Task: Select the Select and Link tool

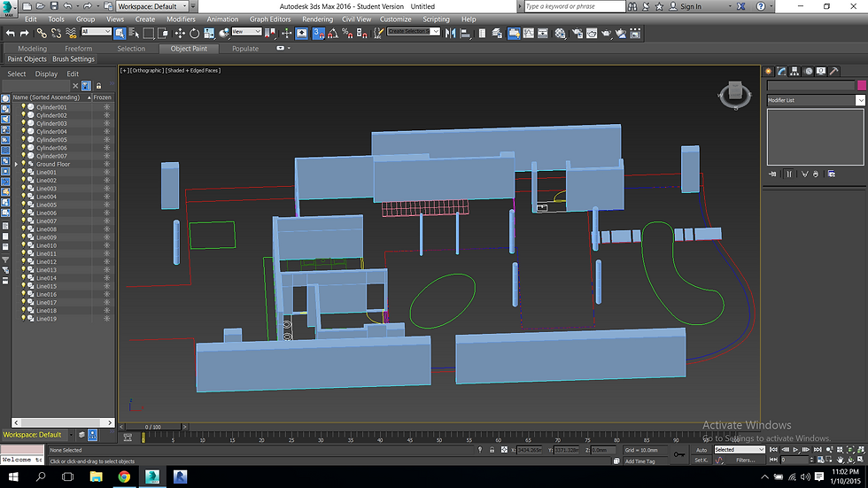Action: coord(42,33)
